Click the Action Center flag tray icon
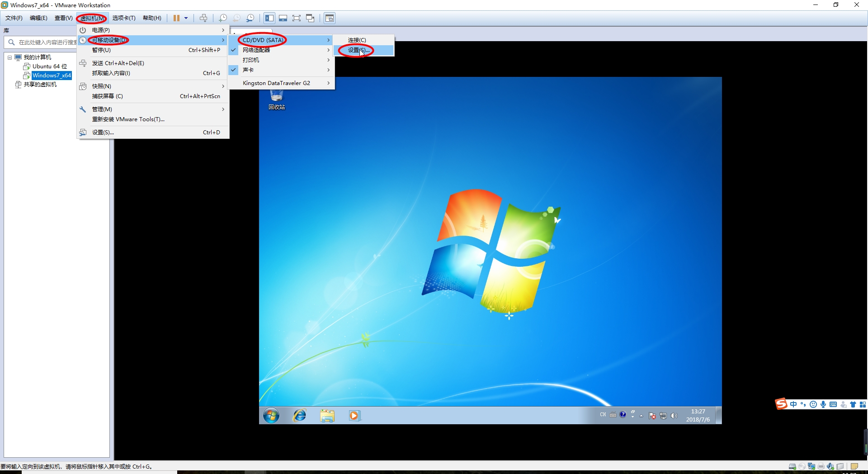 tap(652, 416)
